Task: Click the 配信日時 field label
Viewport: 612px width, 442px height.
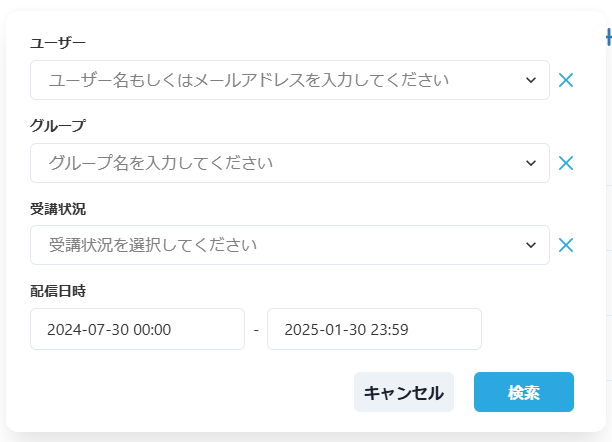Action: pyautogui.click(x=58, y=291)
